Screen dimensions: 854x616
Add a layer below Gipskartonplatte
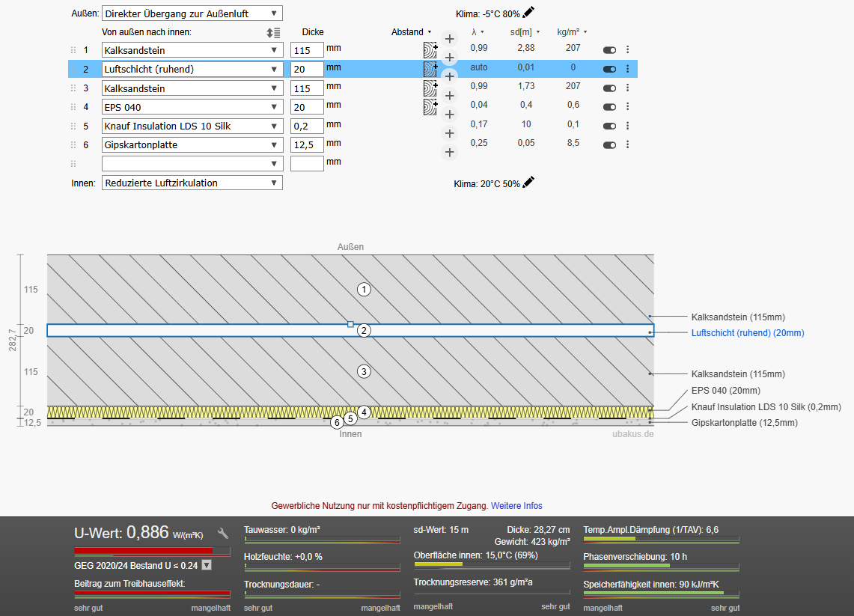point(449,153)
